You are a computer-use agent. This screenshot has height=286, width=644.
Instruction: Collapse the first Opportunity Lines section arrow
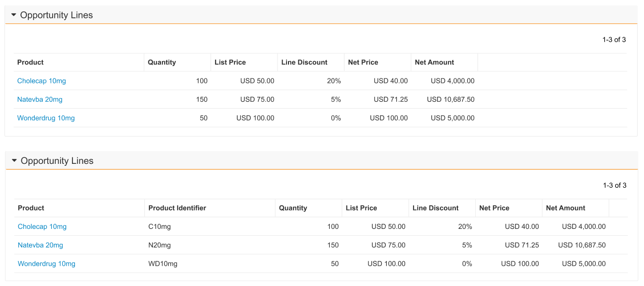coord(14,15)
